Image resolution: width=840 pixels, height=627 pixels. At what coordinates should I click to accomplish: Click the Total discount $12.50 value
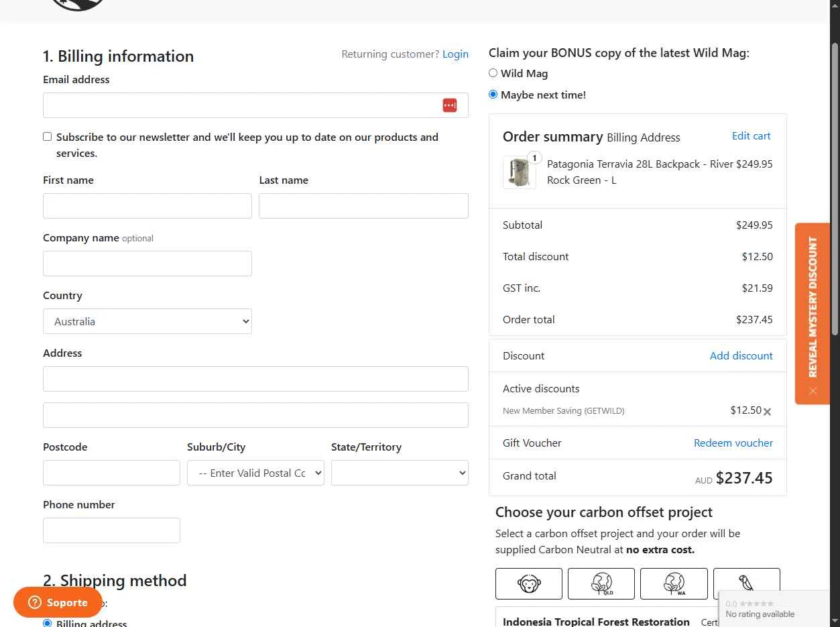(757, 257)
